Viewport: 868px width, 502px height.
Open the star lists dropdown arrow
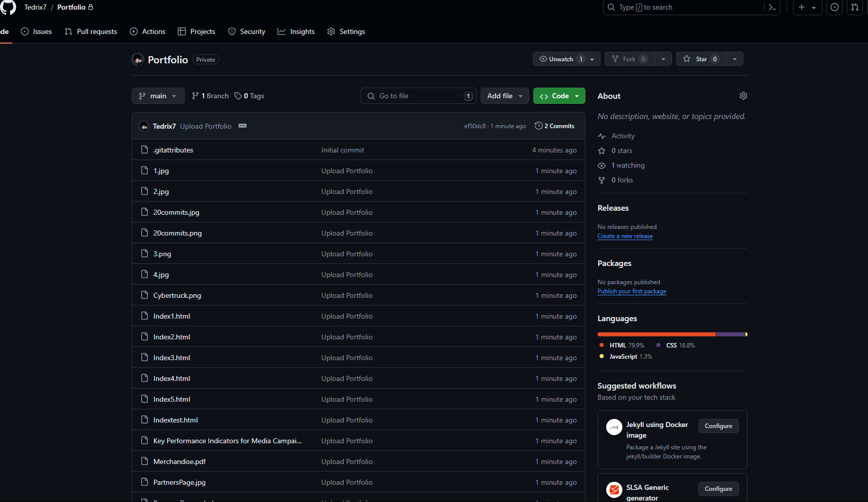735,59
